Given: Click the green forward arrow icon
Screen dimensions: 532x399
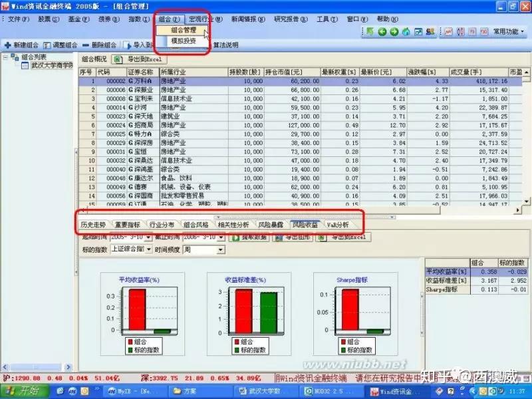Looking at the screenshot, I should click(x=394, y=32).
